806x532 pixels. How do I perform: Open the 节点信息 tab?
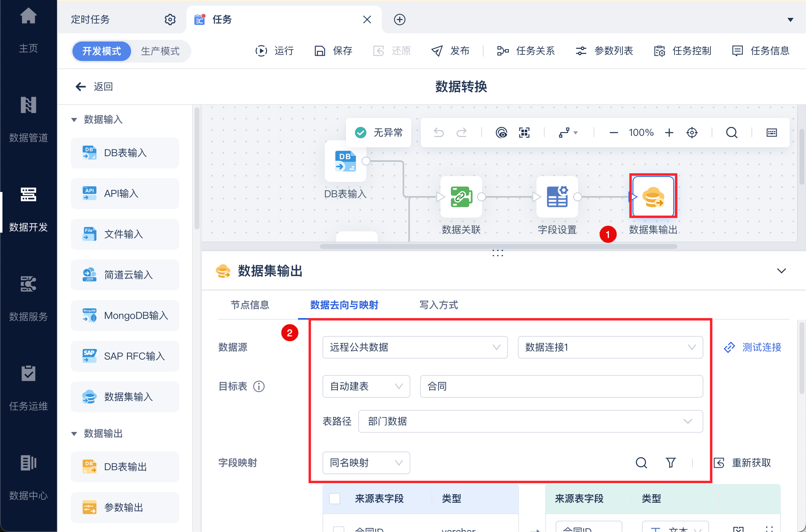(x=250, y=305)
